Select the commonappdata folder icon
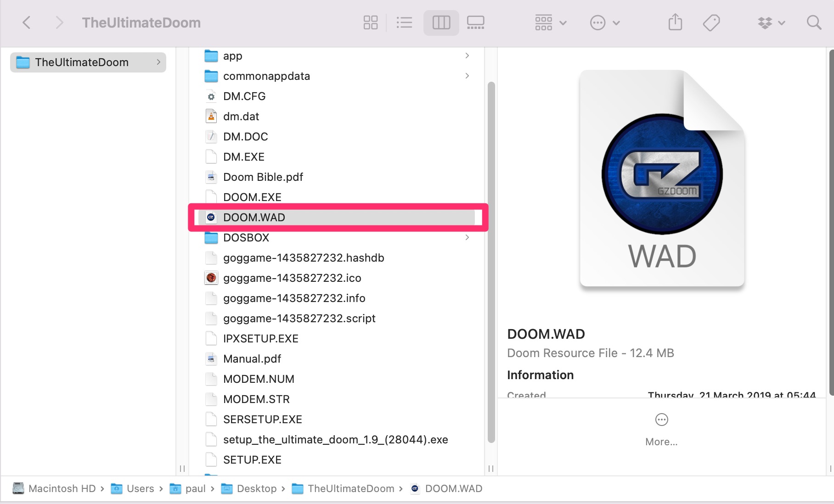Screen dimensions: 834x504 click(211, 76)
